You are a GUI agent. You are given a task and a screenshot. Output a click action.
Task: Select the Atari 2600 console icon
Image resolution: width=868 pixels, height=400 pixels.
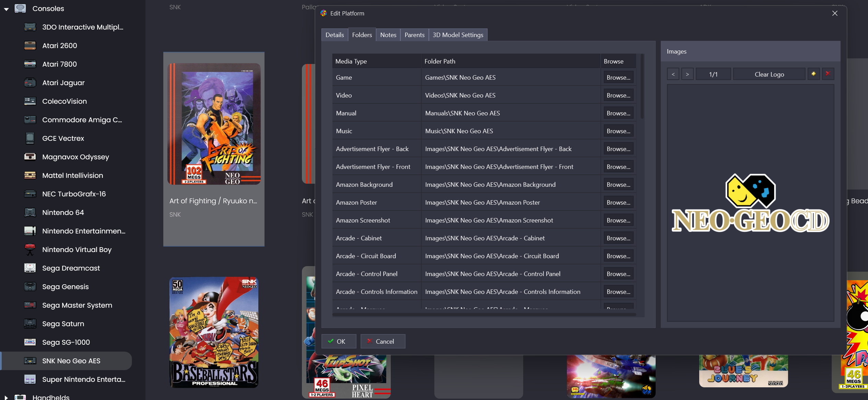coord(30,45)
